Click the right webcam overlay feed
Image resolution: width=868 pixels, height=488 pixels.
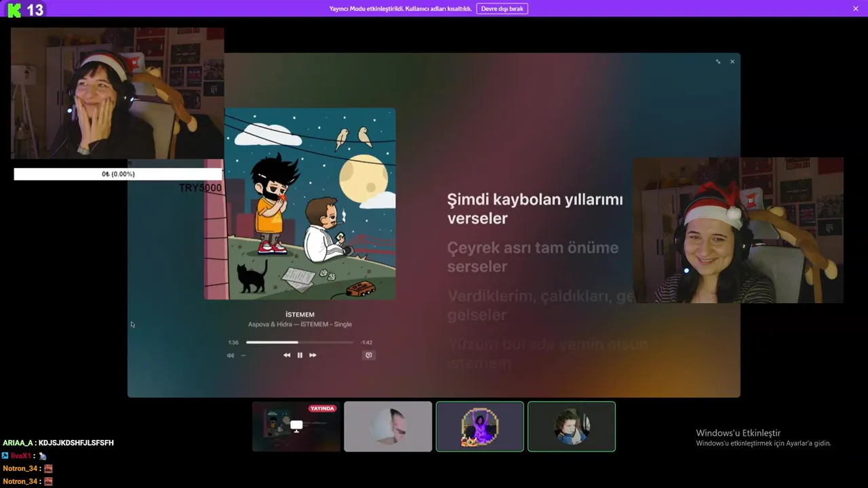click(x=738, y=230)
